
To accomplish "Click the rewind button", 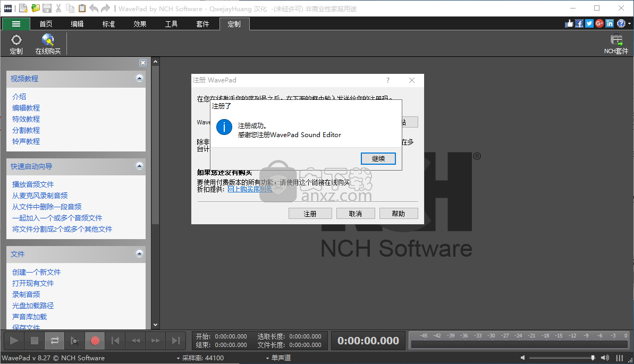I will (x=136, y=341).
